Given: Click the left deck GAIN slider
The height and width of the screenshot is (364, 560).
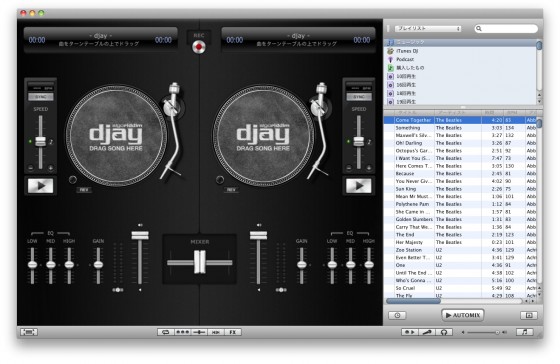Looking at the screenshot, I should tap(98, 265).
